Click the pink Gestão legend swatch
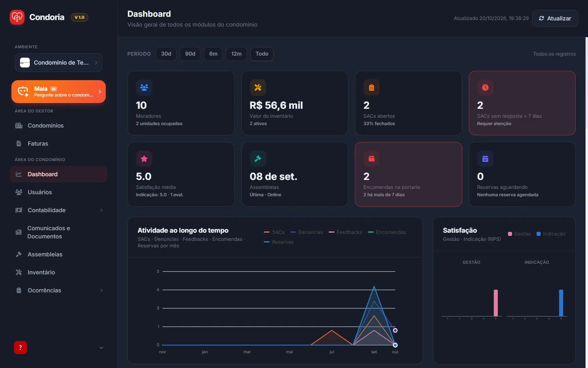This screenshot has height=368, width=588. (x=510, y=234)
